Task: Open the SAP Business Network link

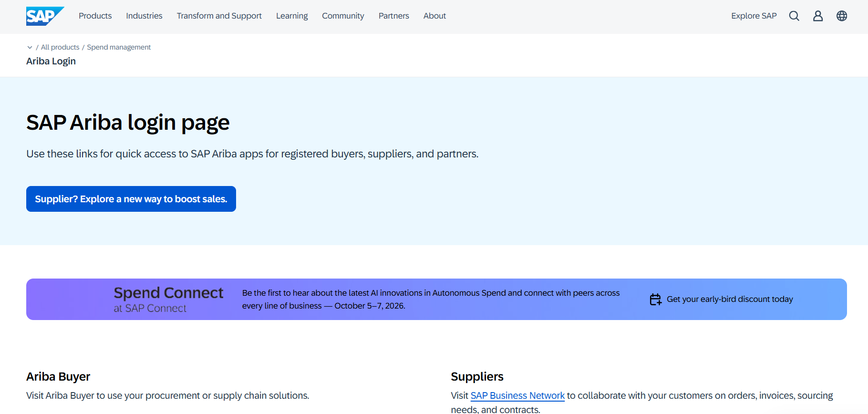Action: coord(517,395)
